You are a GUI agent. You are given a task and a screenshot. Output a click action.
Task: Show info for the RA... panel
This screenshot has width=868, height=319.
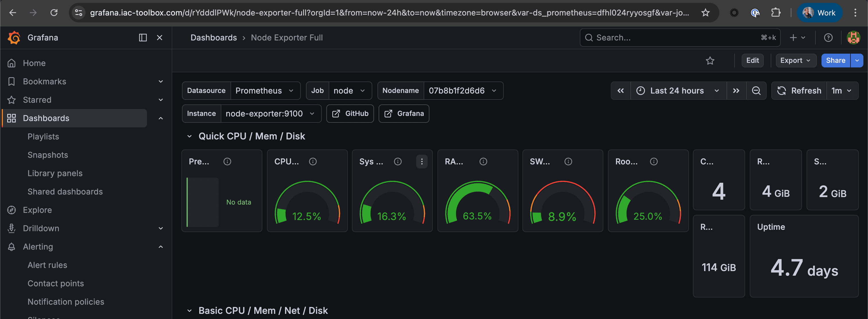tap(483, 161)
